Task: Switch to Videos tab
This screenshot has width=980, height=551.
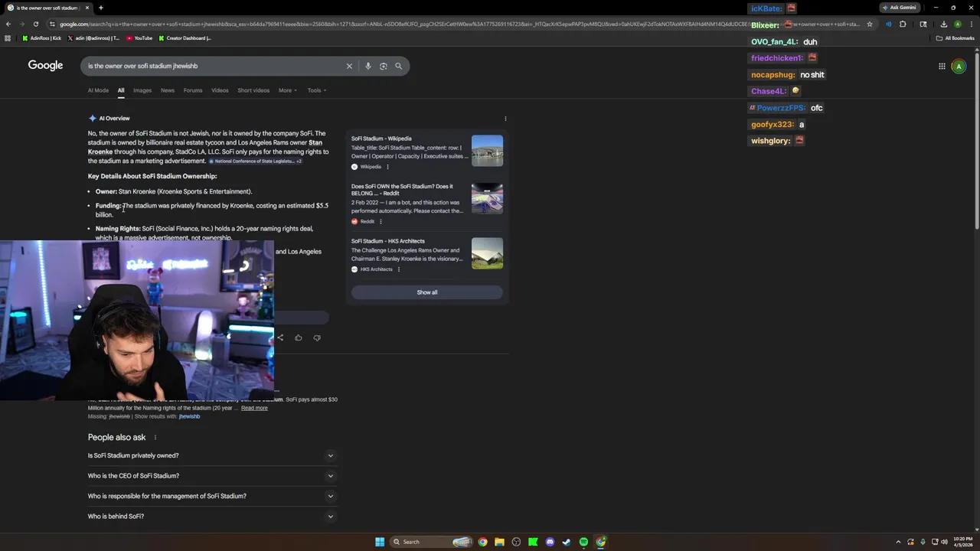Action: (x=220, y=90)
